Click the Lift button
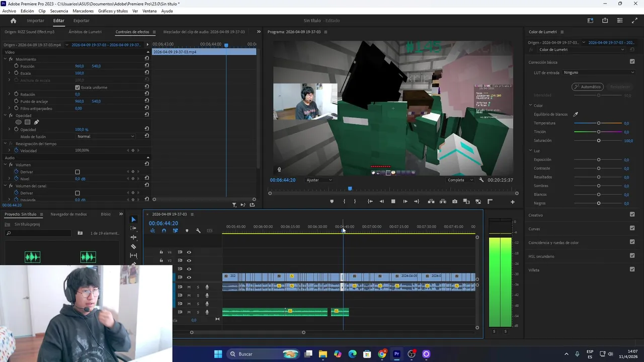The height and width of the screenshot is (362, 644). tap(431, 202)
